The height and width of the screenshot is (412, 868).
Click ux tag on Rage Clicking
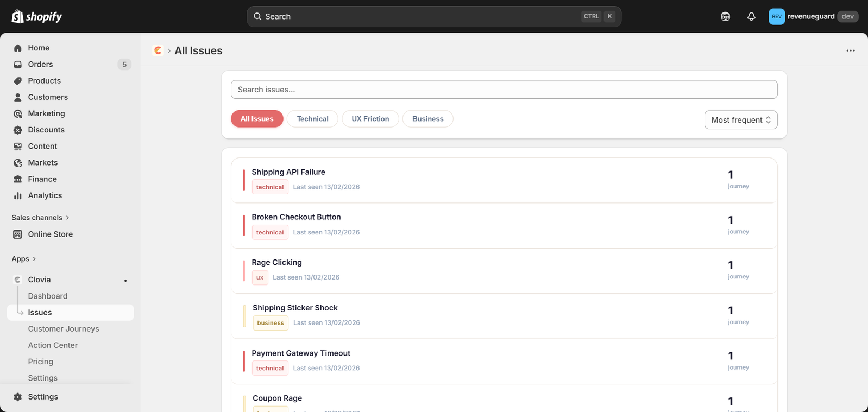point(260,277)
